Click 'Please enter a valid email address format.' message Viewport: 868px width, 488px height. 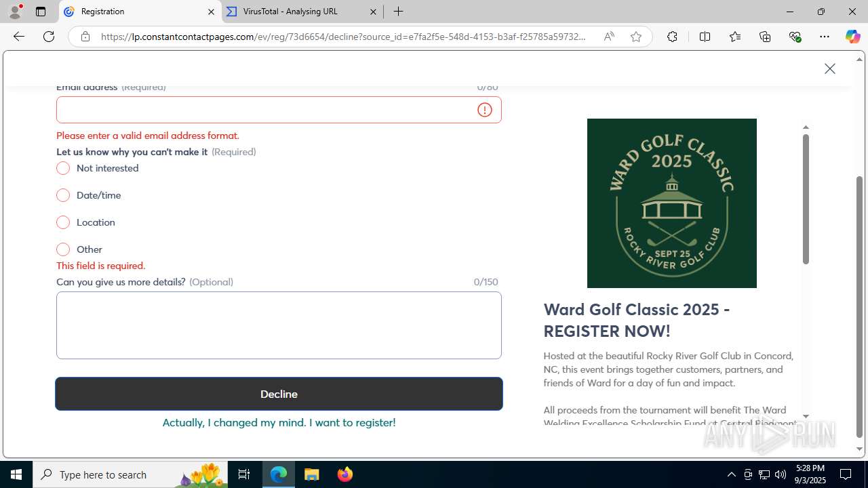coord(148,136)
